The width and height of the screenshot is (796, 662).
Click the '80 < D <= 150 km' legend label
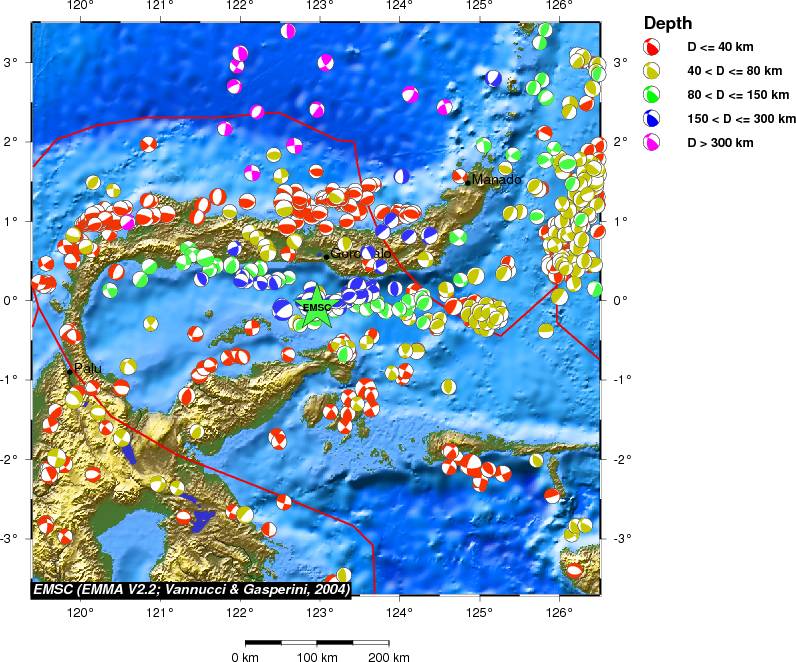tap(738, 95)
